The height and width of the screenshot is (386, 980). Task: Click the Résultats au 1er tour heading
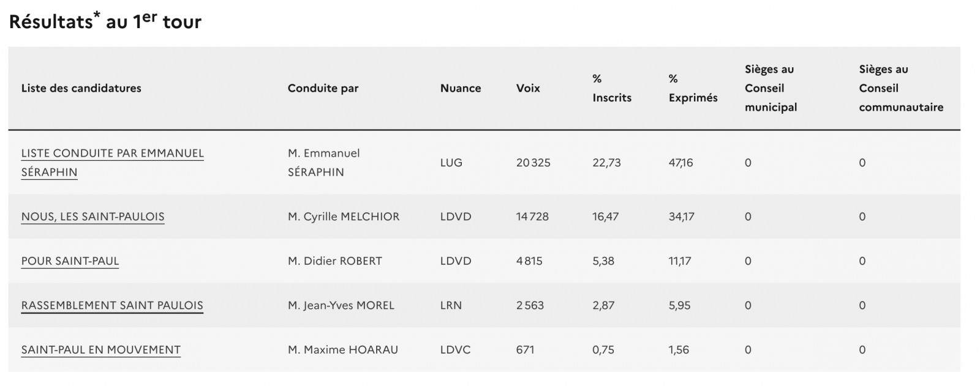tap(105, 21)
